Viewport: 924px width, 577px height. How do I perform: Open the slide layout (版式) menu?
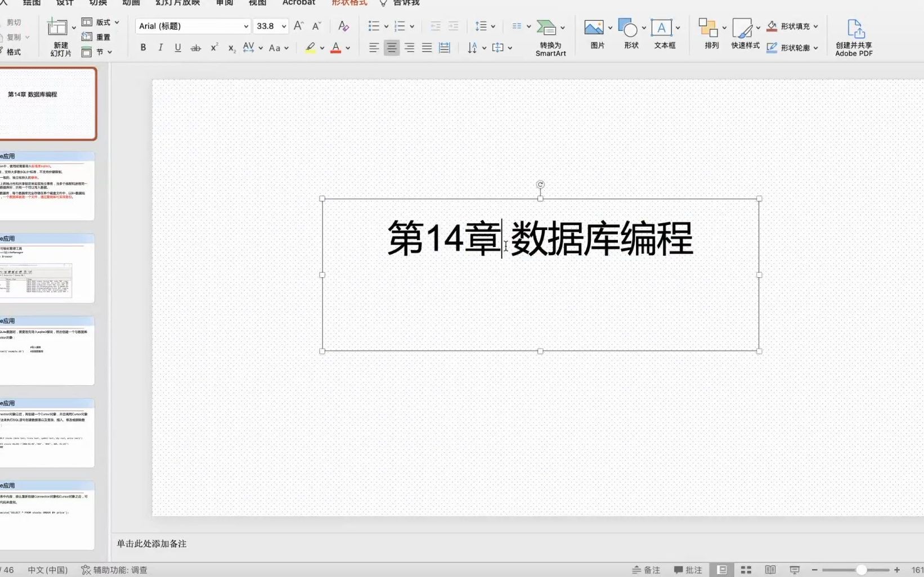[x=101, y=22]
